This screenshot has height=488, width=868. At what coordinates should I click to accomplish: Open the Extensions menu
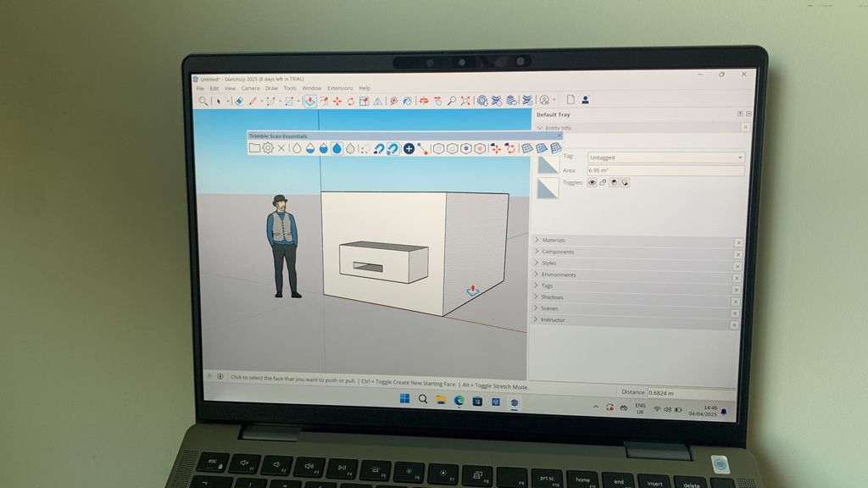point(339,88)
